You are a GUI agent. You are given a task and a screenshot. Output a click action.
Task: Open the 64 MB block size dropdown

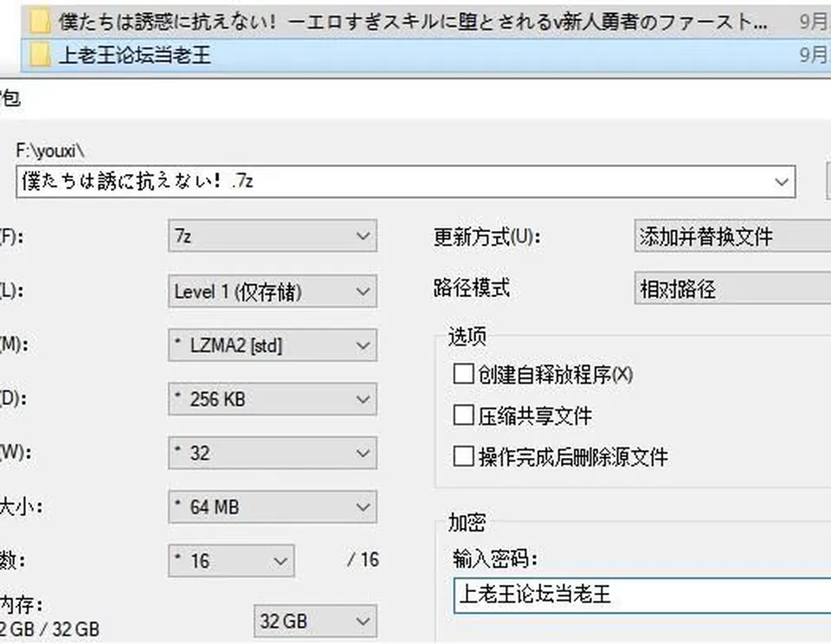click(273, 507)
